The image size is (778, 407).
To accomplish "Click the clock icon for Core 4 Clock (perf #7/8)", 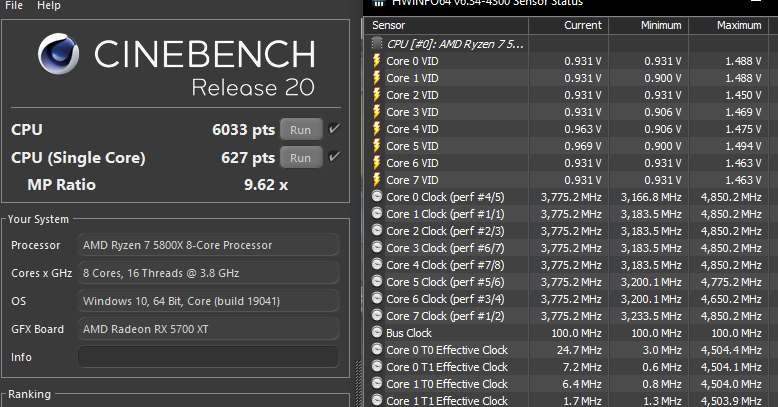I will click(377, 265).
